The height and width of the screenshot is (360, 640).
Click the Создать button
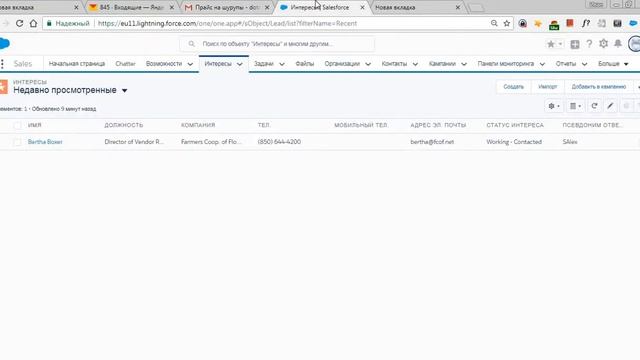pos(513,87)
